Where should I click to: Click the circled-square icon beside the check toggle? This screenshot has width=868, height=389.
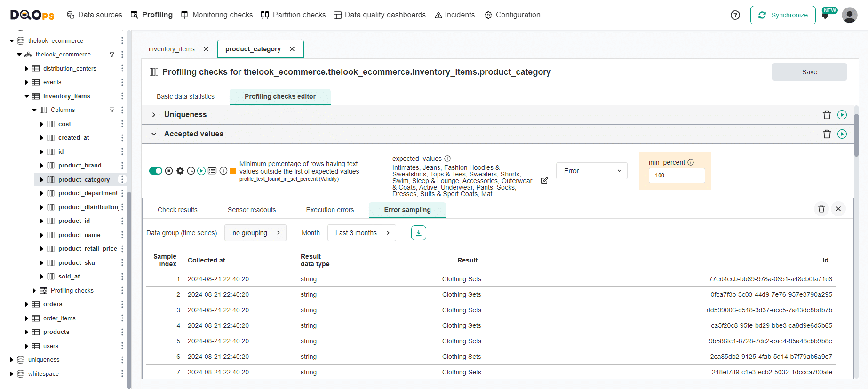(x=169, y=171)
